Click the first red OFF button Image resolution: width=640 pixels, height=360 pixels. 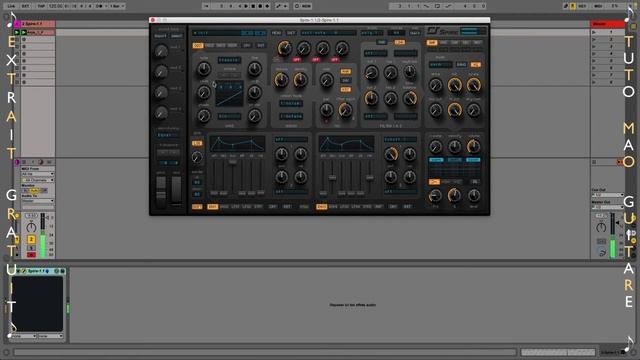click(x=297, y=60)
